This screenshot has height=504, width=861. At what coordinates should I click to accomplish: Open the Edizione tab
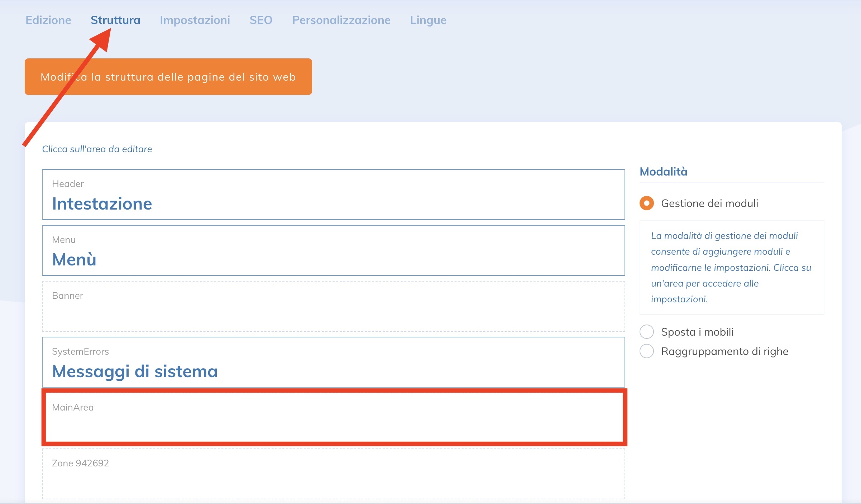coord(48,20)
